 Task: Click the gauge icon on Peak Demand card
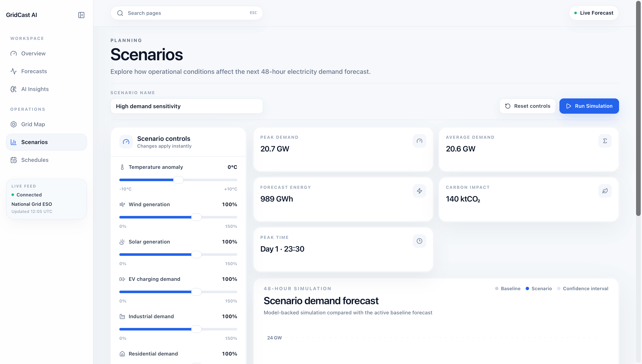(419, 141)
